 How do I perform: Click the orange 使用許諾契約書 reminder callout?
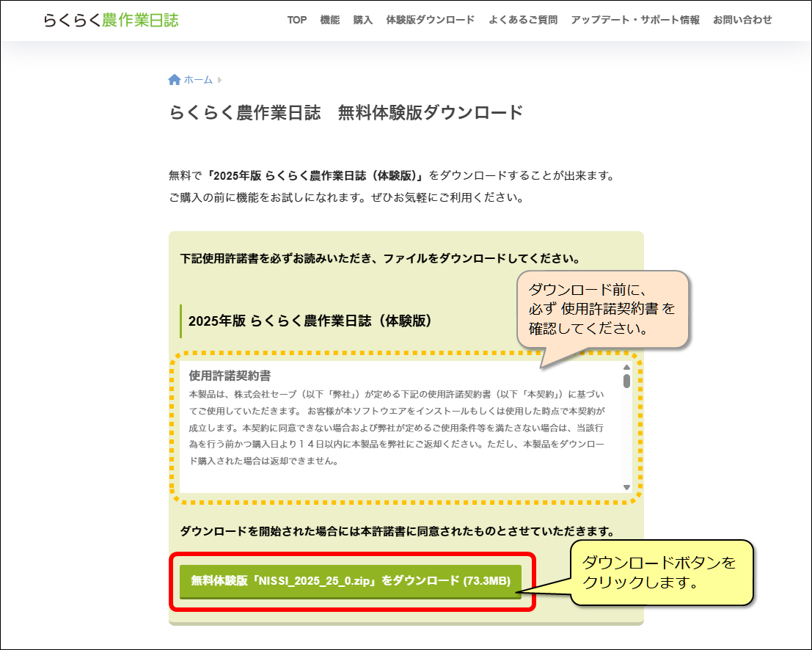click(x=601, y=309)
